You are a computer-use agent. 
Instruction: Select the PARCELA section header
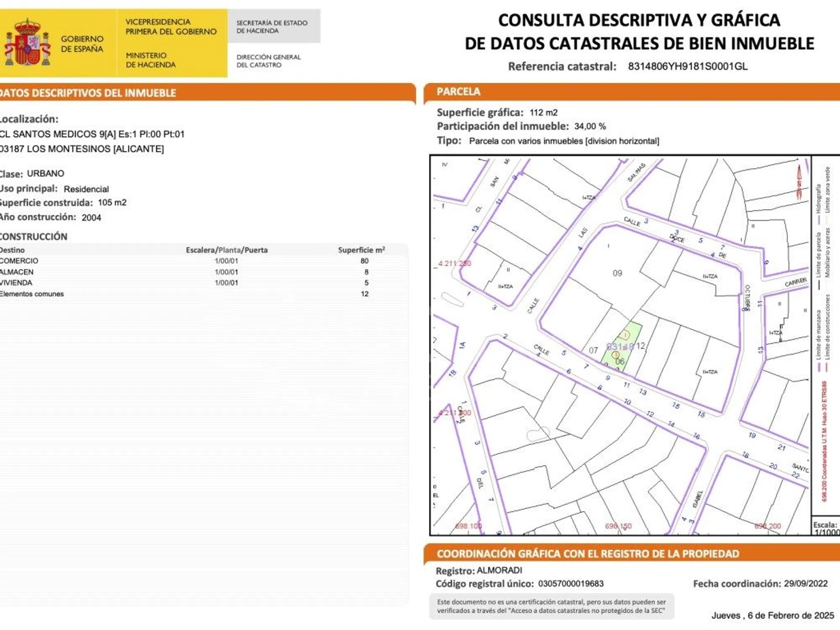point(459,92)
